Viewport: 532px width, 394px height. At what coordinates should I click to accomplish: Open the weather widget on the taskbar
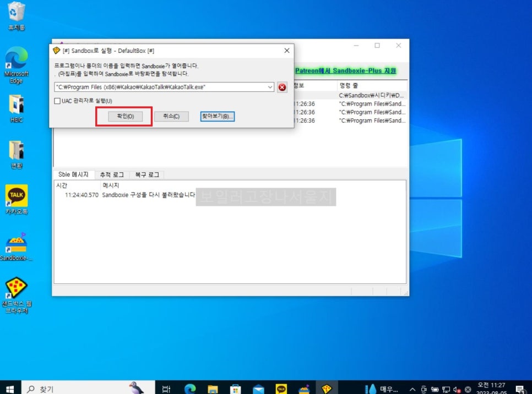coord(382,388)
